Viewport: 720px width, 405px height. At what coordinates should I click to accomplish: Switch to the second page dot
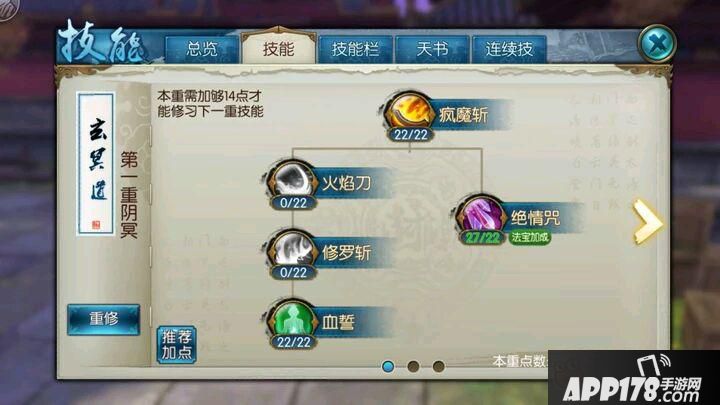pyautogui.click(x=413, y=366)
